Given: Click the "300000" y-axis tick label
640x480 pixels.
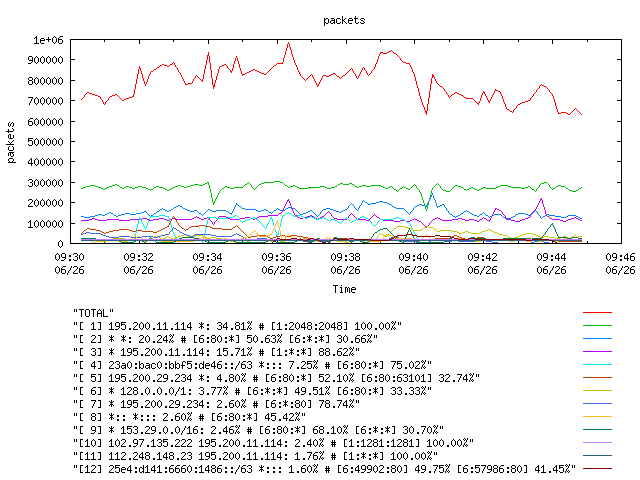Looking at the screenshot, I should coord(45,183).
